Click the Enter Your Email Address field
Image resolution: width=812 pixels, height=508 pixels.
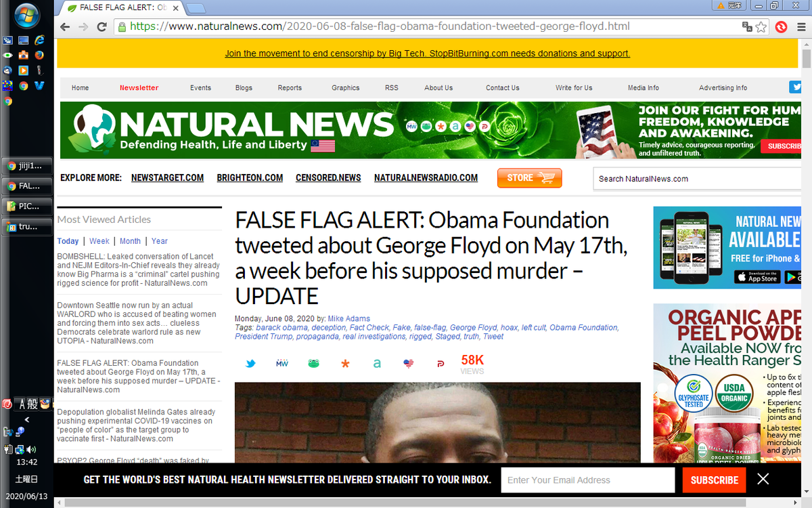587,480
